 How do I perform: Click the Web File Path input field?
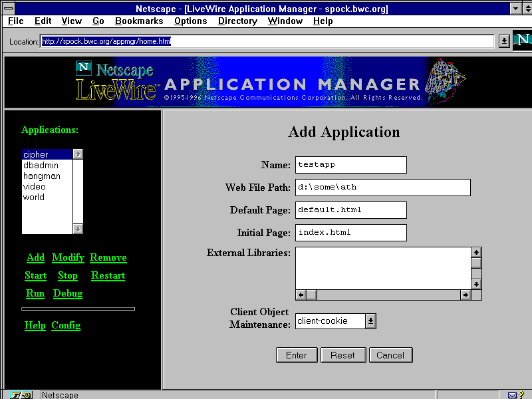click(382, 188)
